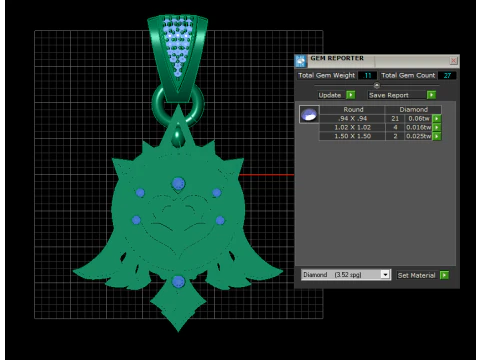Screen dimensions: 480x360
Task: Click green arrow for 1.50 X 1.50 row
Action: (x=437, y=136)
